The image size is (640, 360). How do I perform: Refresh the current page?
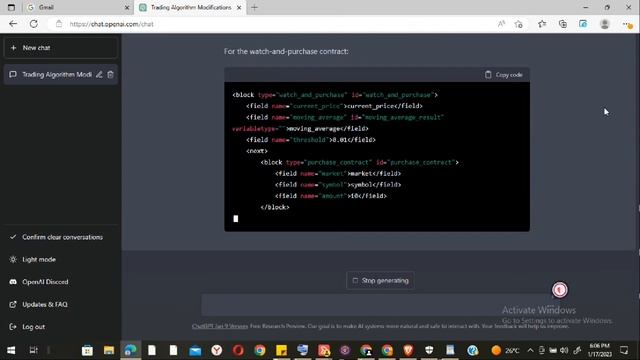click(33, 24)
